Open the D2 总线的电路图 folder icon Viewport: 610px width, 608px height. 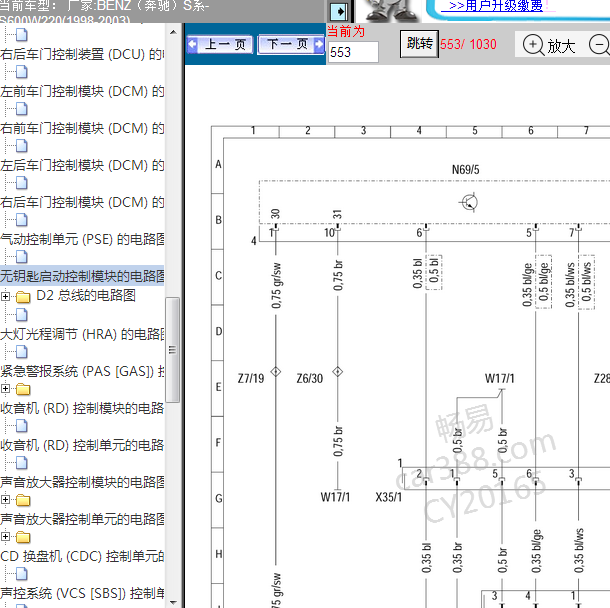[23, 297]
